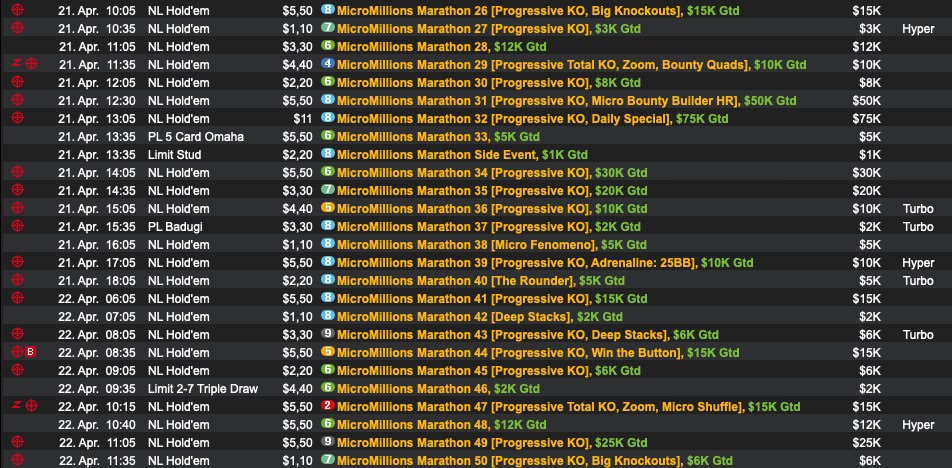Screen dimensions: 952x468
Task: Open MicroMillions Marathon 29 Bounty Quads tournament
Action: [571, 64]
